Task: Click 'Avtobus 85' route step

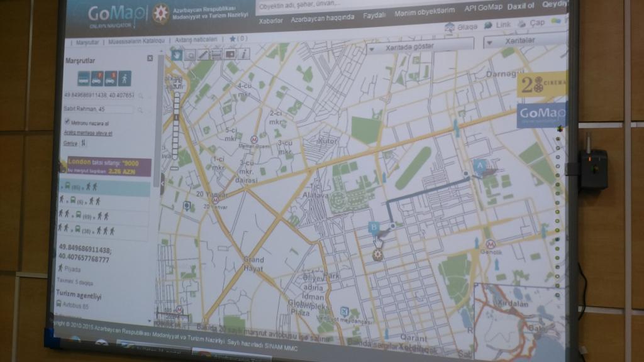Action: 72,305
